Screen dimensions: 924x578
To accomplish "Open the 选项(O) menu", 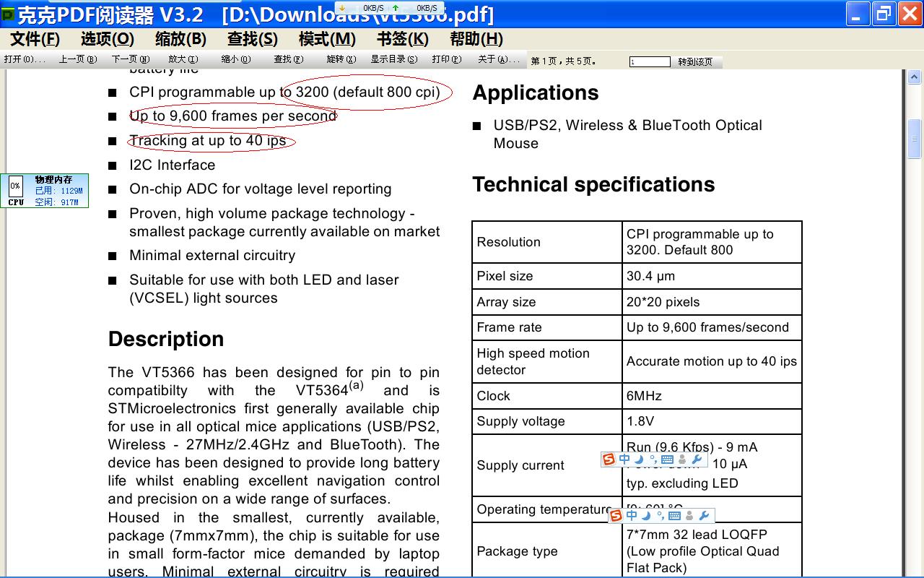I will 108,39.
